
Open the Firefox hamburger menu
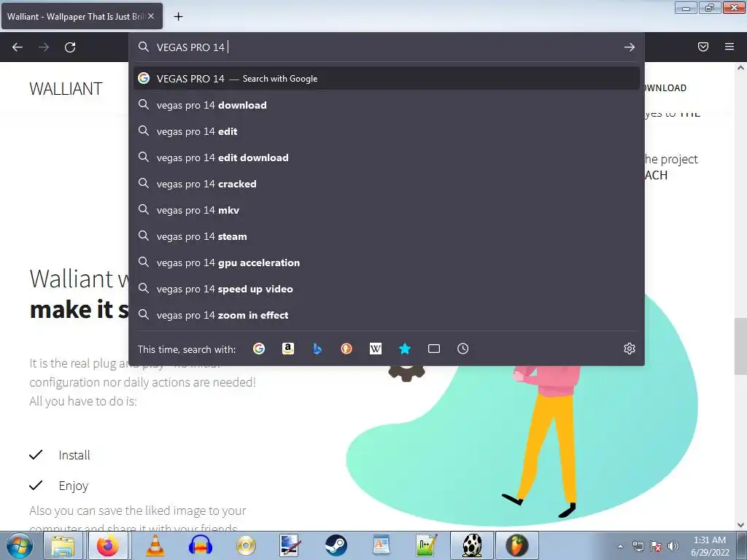(x=729, y=47)
